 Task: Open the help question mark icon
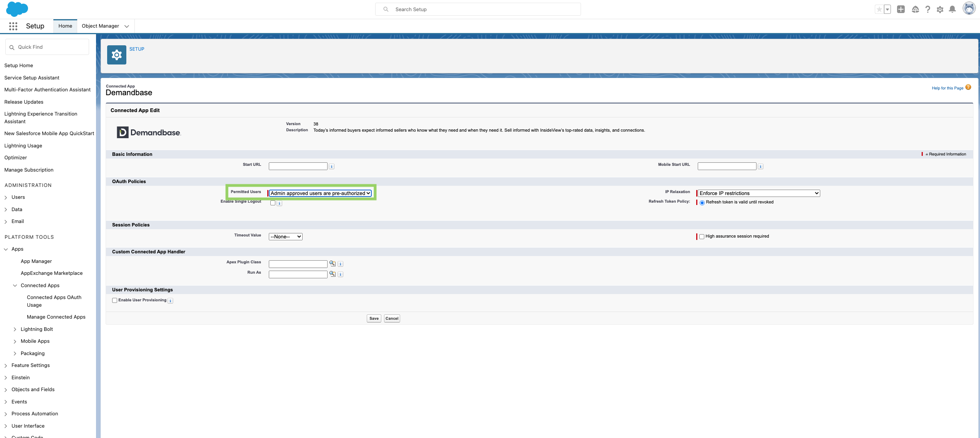[928, 9]
